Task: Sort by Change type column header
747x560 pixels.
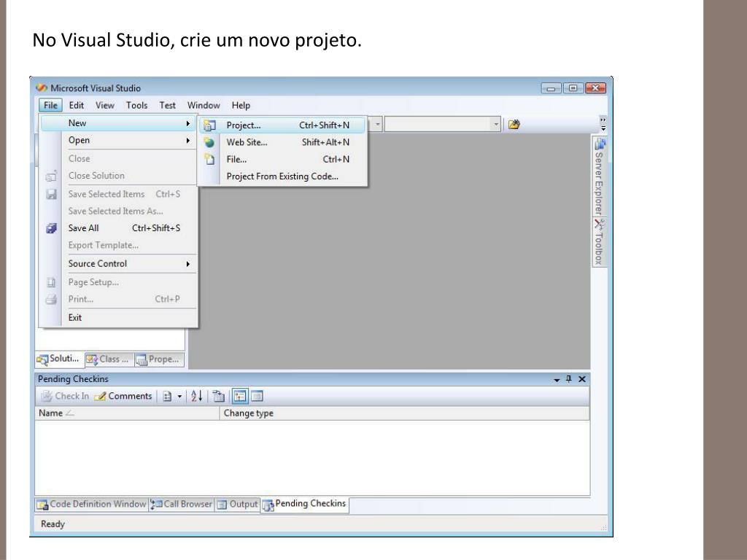Action: point(404,413)
